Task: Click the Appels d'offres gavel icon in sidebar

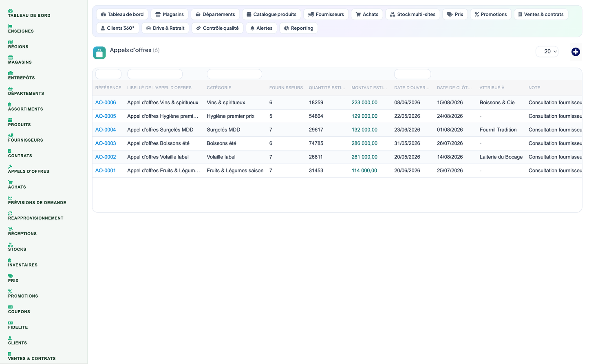Action: point(10,167)
